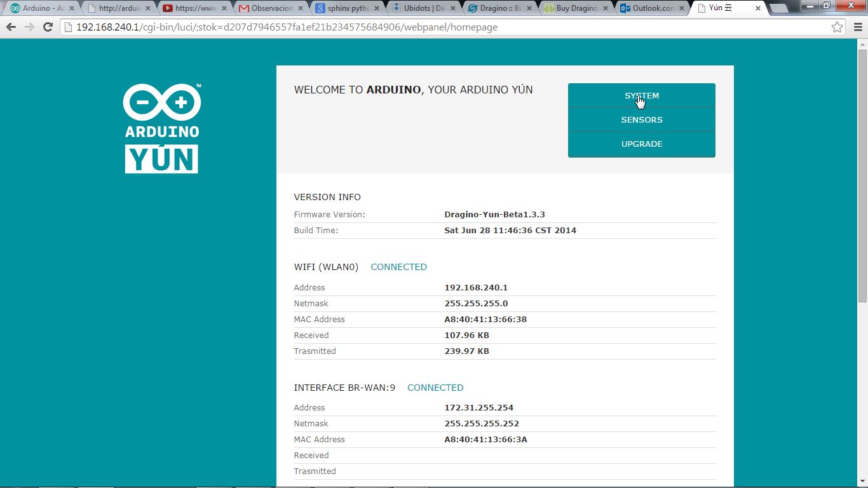Click the WiFi address 192.168.240.1
Screen dimensions: 868x488
click(476, 288)
